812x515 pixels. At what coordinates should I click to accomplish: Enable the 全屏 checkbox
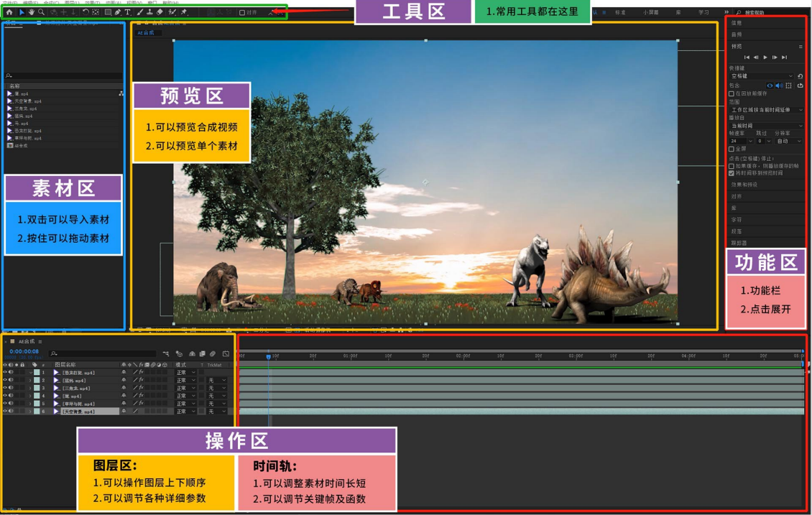(x=732, y=149)
